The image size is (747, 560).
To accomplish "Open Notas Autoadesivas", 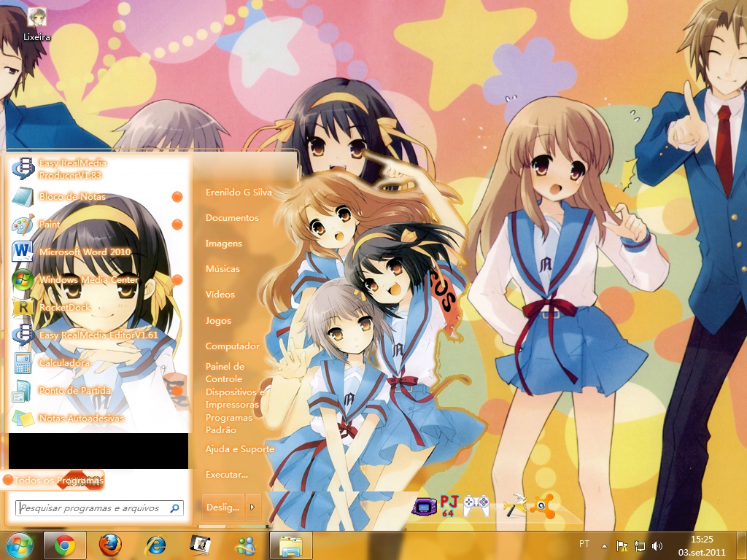I will click(77, 418).
